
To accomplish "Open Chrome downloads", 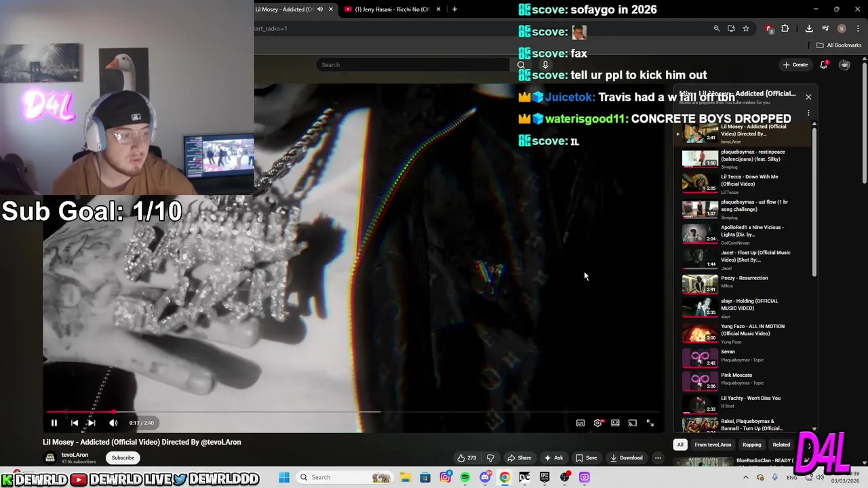I will [x=809, y=28].
